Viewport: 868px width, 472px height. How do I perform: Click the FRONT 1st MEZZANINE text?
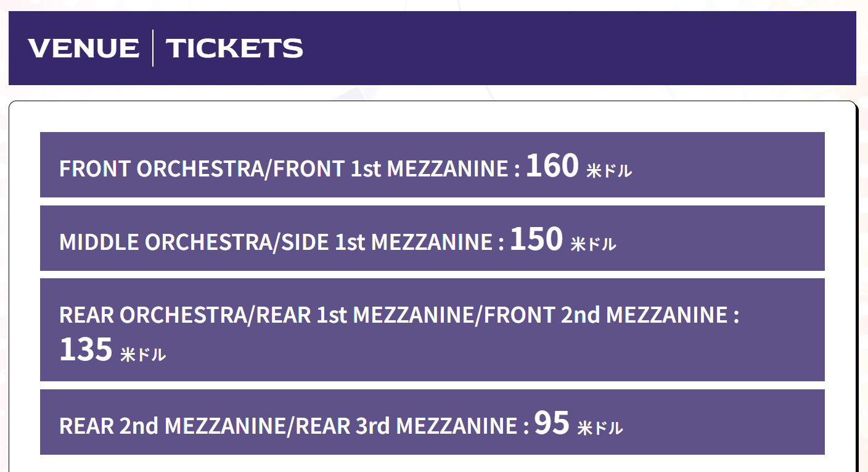pyautogui.click(x=389, y=169)
